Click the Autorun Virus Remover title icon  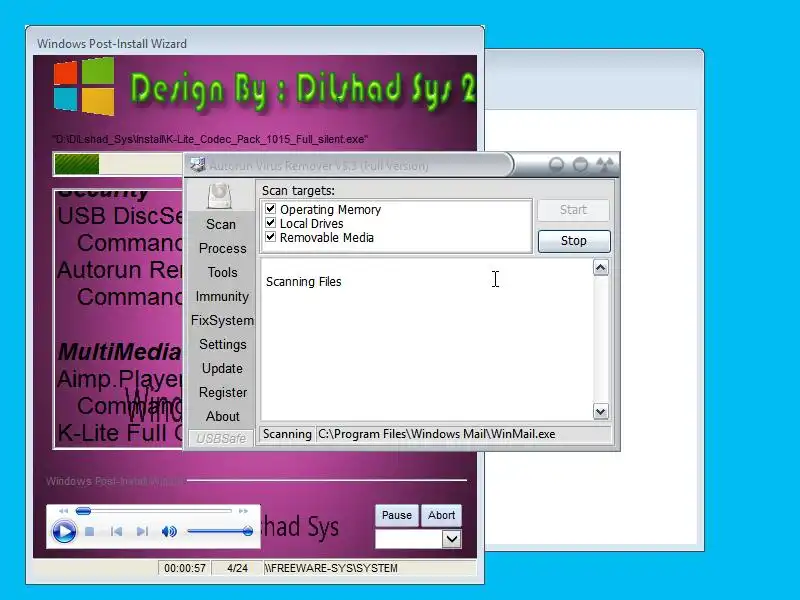coord(197,165)
